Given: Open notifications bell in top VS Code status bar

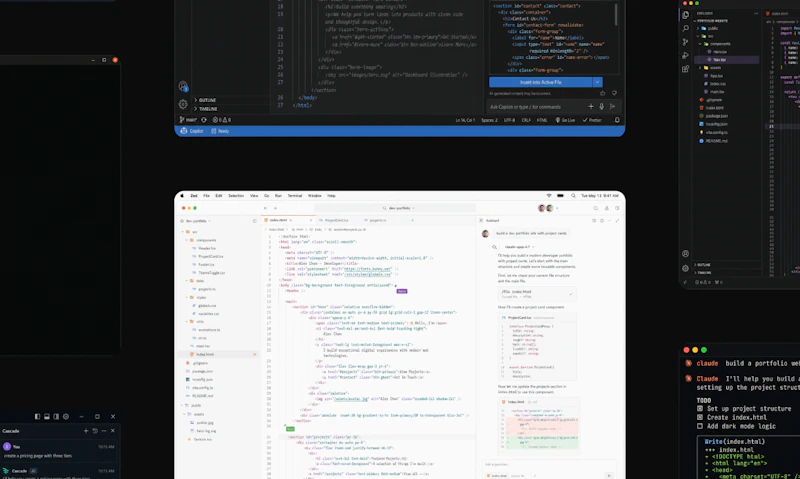Looking at the screenshot, I should (617, 120).
